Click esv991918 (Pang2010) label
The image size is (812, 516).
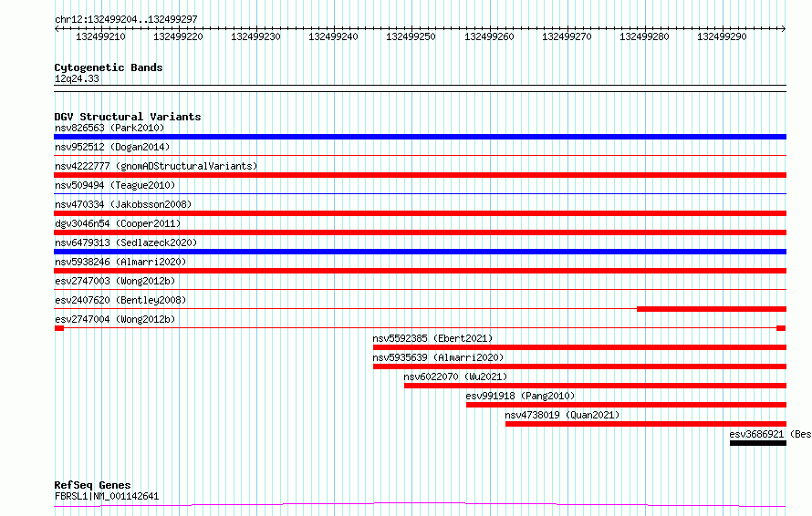coord(520,396)
